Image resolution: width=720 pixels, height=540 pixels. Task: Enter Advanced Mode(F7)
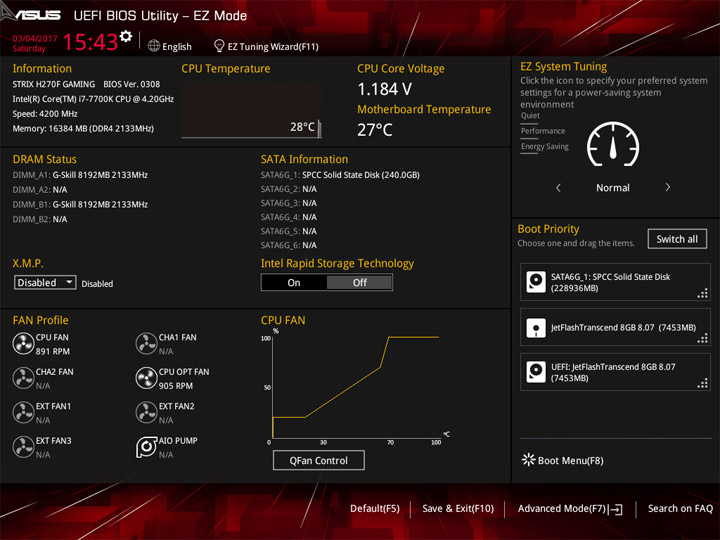[562, 508]
